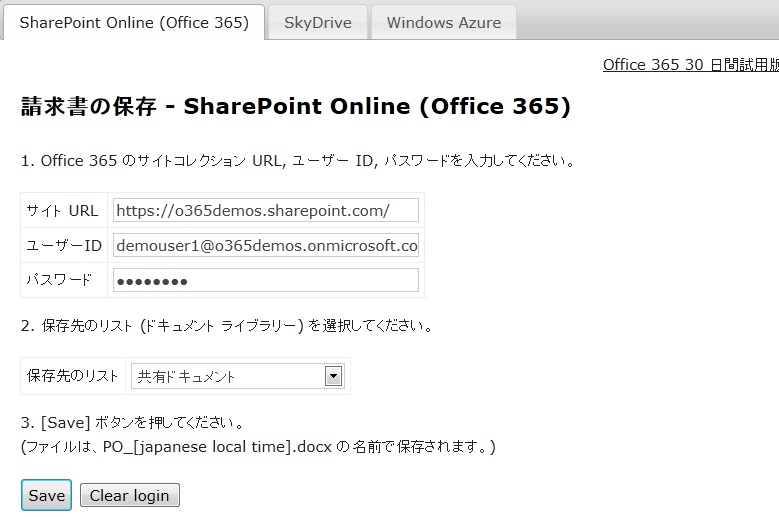Click the パスワード input field

pos(266,280)
